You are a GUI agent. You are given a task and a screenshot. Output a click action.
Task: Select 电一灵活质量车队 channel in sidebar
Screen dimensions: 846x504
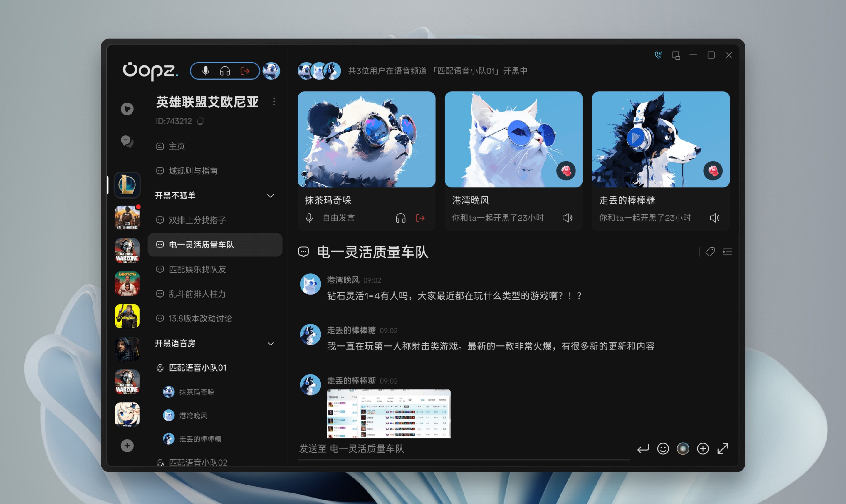[x=215, y=245]
